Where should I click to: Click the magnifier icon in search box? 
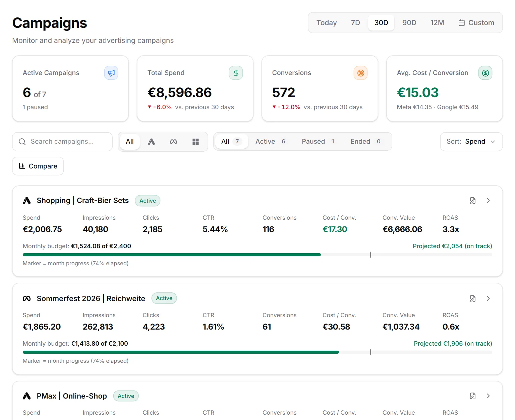click(22, 142)
